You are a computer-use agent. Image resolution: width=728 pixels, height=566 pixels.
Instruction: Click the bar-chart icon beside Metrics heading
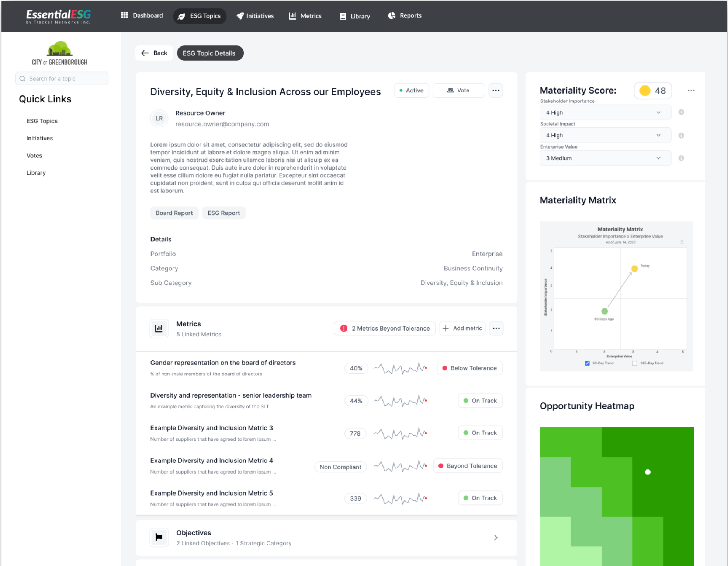pyautogui.click(x=159, y=328)
